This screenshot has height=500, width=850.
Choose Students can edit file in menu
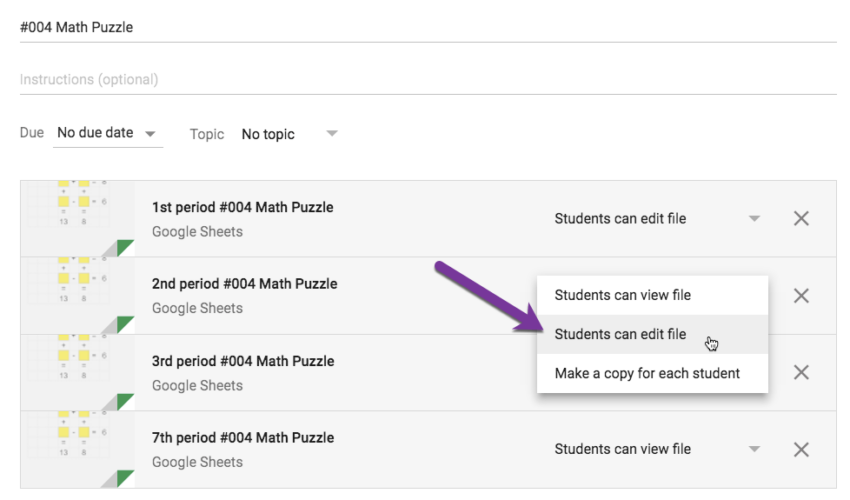[652, 334]
